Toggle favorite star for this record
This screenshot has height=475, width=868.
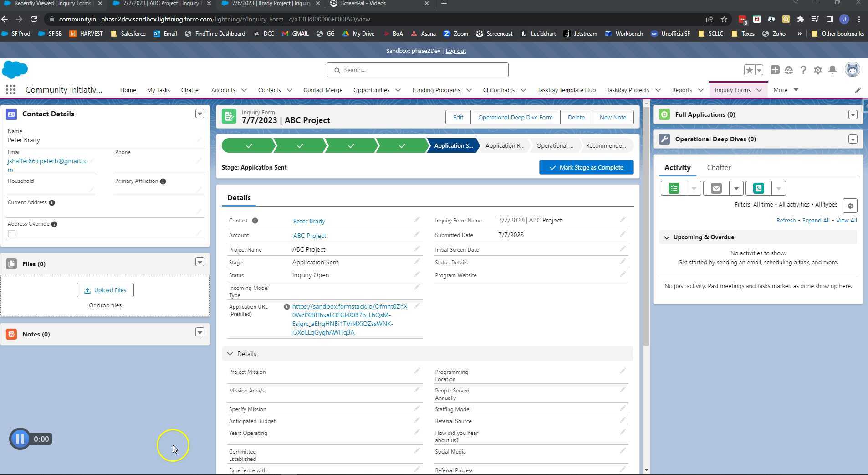coord(749,70)
